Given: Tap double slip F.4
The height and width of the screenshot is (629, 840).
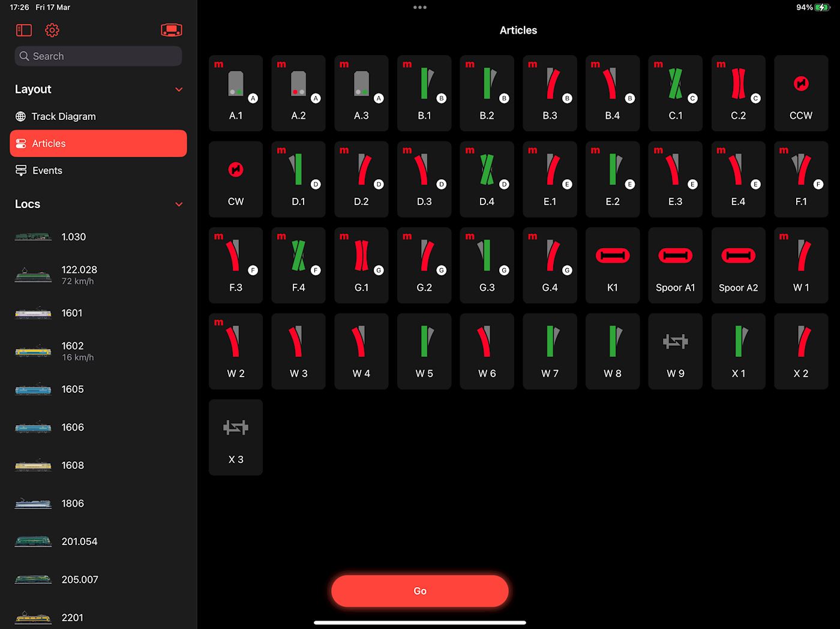Looking at the screenshot, I should click(298, 265).
